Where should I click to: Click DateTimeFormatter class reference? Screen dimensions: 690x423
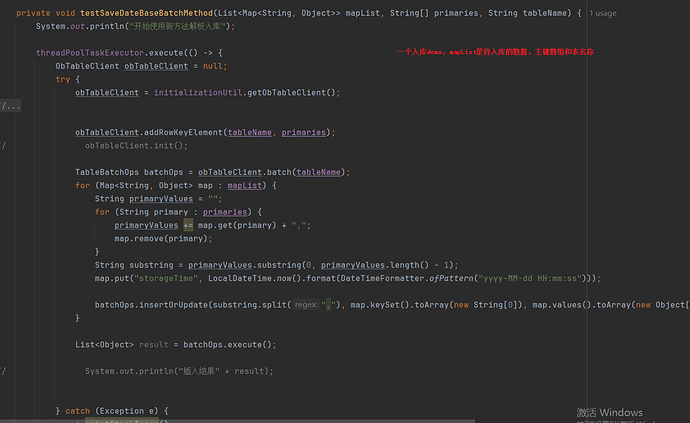coord(382,278)
